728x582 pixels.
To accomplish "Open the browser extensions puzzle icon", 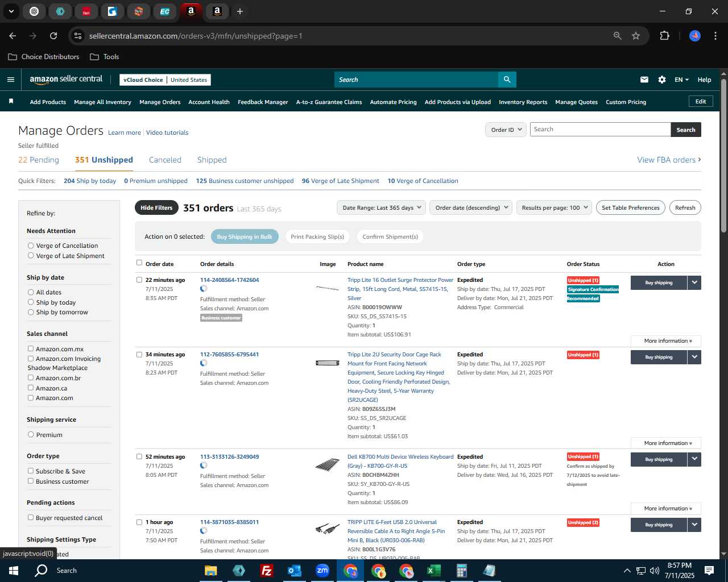I will [x=664, y=36].
